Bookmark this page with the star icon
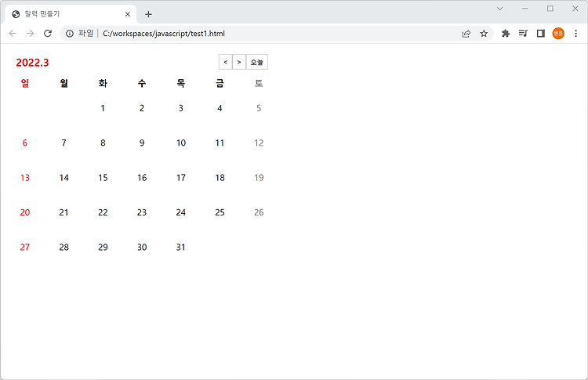 click(x=484, y=34)
